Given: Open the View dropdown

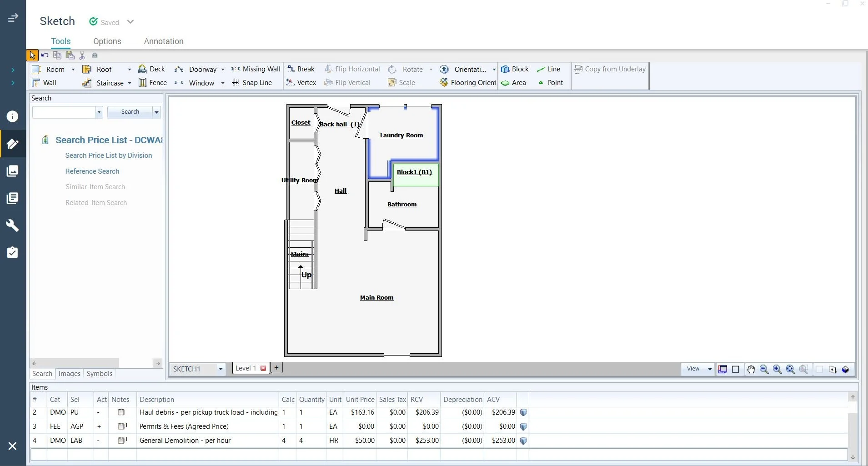Looking at the screenshot, I should 709,370.
